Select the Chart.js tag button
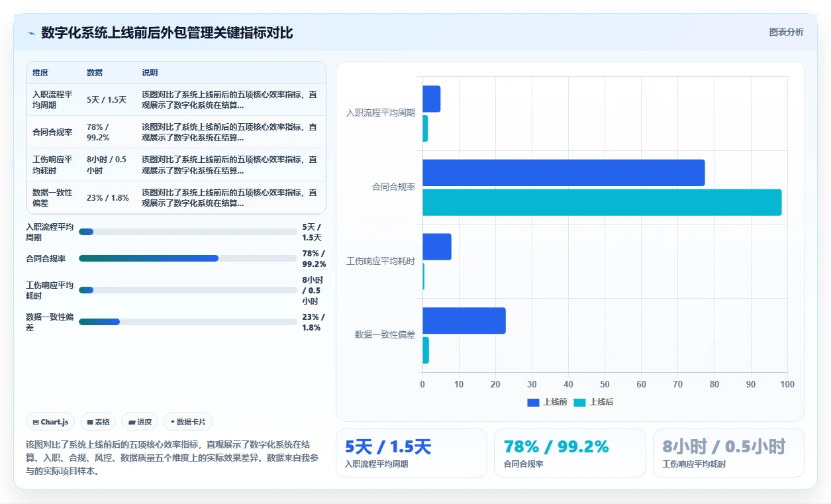Viewport: 831px width, 504px height. 50,422
